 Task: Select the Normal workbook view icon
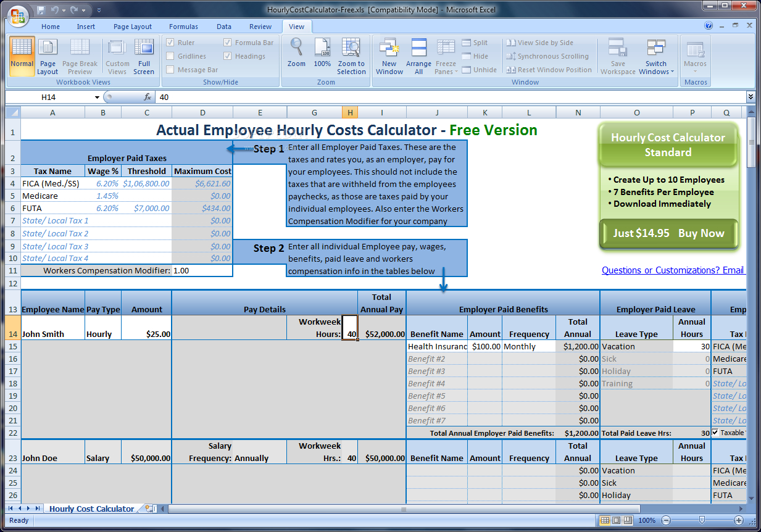point(22,56)
